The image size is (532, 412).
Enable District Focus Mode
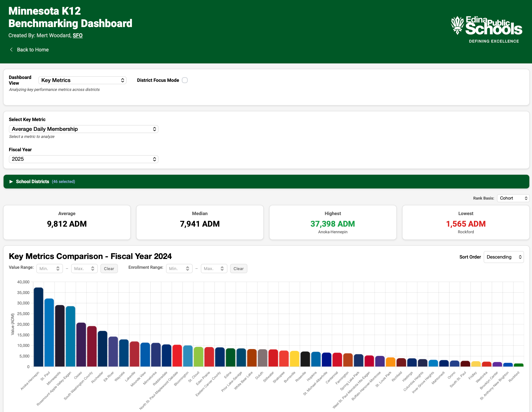[x=185, y=80]
